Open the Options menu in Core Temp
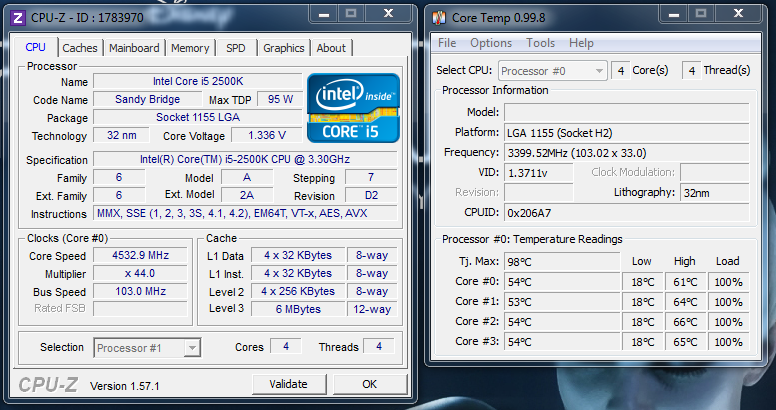The width and height of the screenshot is (776, 410). click(491, 43)
